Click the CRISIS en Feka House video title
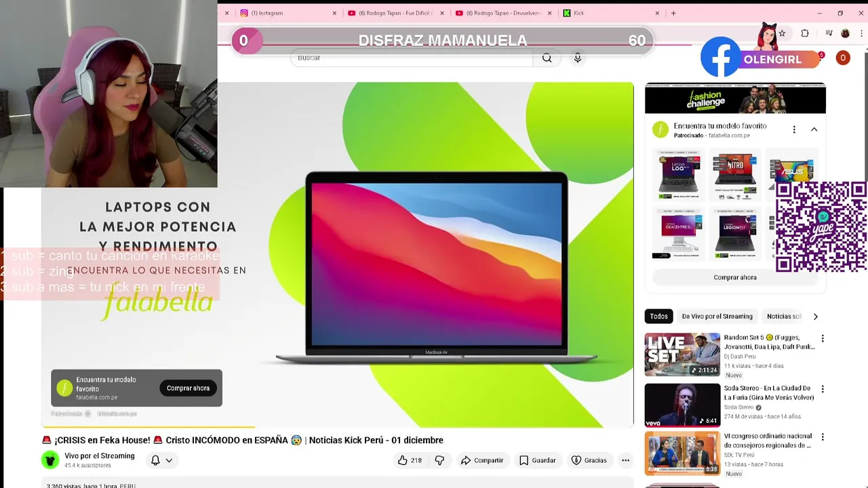Screen dimensions: 868x488 tap(243, 440)
